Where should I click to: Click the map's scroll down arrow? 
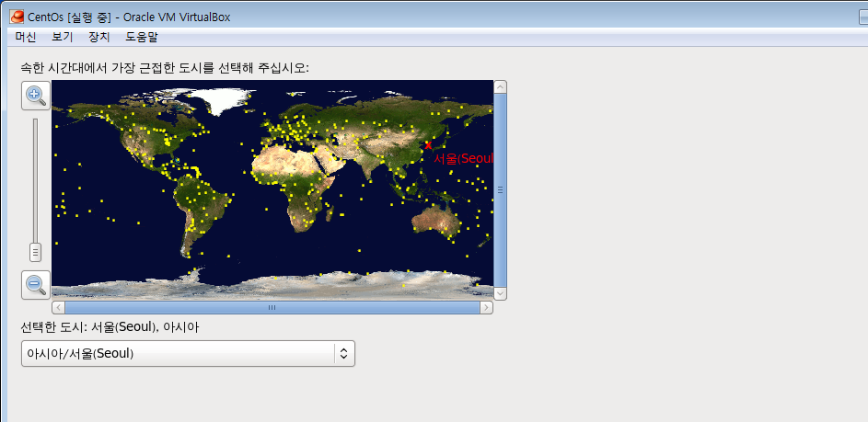[x=500, y=293]
